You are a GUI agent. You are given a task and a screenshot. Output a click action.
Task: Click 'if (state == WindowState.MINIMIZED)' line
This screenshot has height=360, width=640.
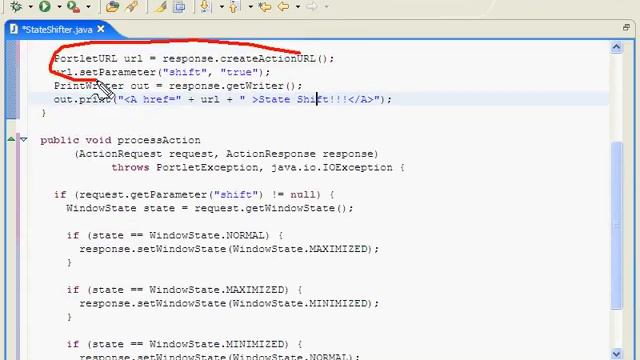click(x=184, y=344)
